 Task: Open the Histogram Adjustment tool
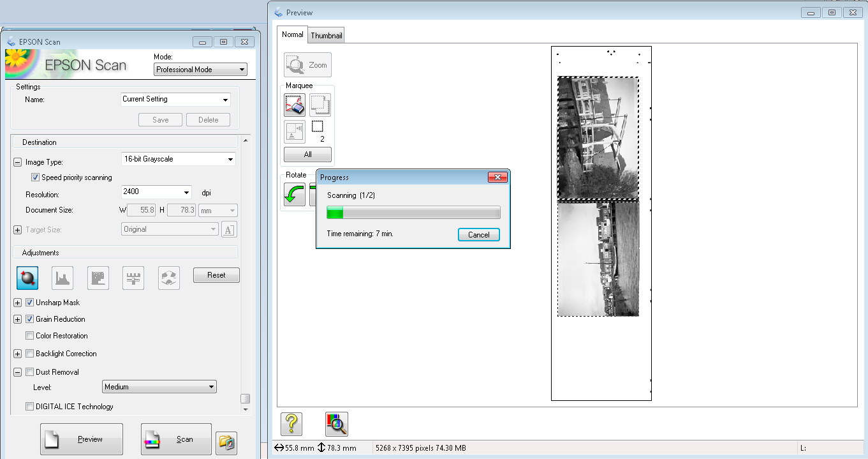62,278
